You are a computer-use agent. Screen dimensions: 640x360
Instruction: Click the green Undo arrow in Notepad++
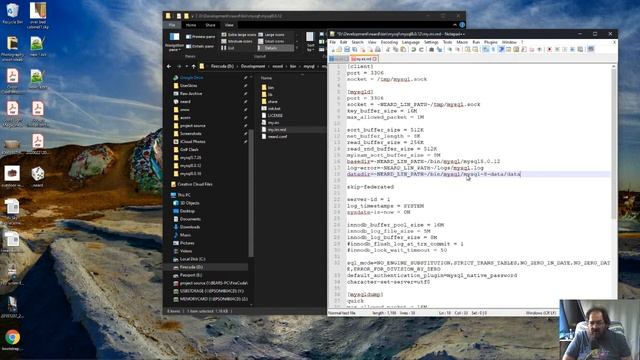click(x=414, y=49)
